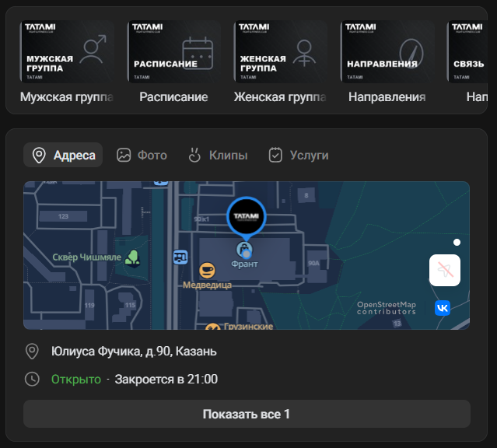The image size is (497, 448).
Task: Click building number 119 on map
Action: tap(89, 306)
